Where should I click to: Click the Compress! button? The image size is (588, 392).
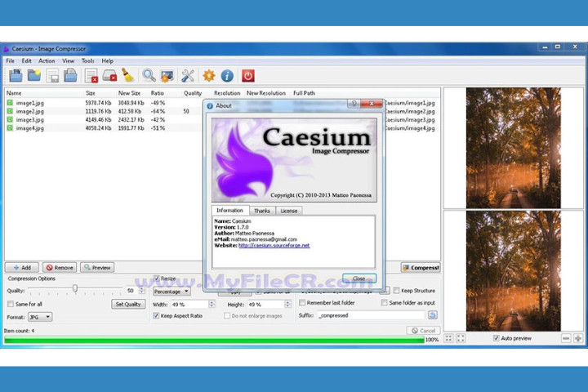pos(421,268)
